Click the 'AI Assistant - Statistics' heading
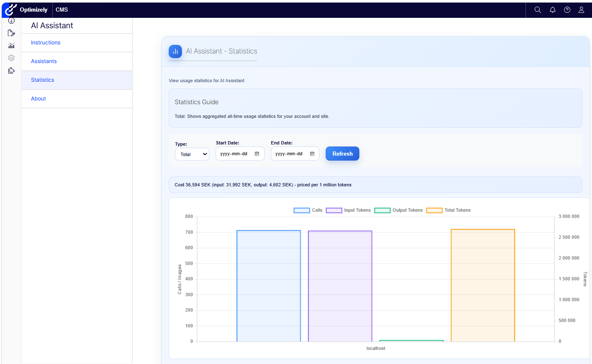The width and height of the screenshot is (592, 364). (x=221, y=51)
